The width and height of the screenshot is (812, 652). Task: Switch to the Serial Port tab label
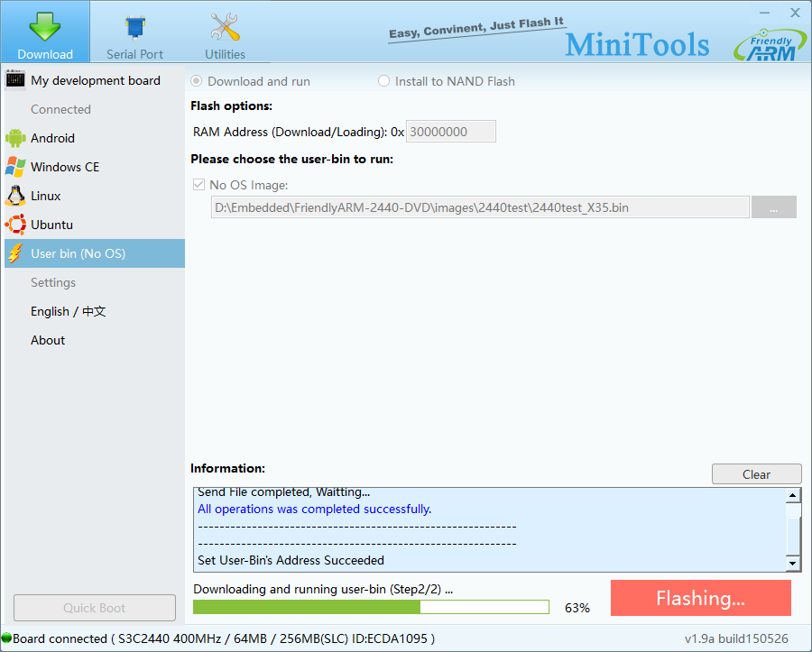coord(134,54)
